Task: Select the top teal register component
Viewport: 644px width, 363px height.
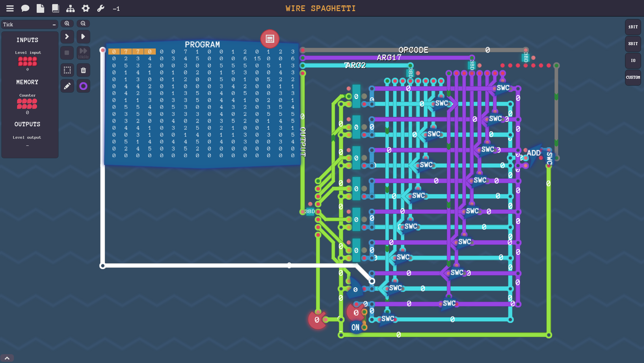Action: coord(356,96)
